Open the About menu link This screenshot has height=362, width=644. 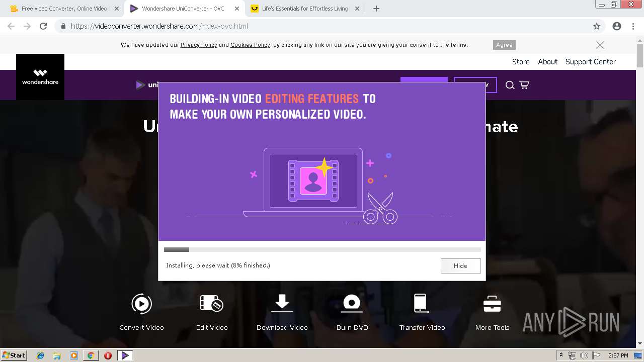(547, 62)
